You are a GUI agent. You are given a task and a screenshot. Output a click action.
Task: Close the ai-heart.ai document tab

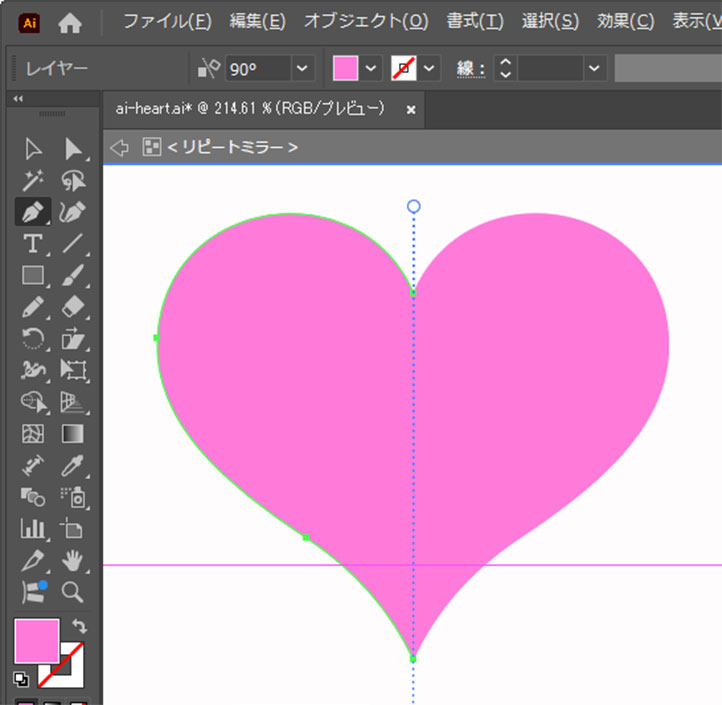click(x=410, y=110)
